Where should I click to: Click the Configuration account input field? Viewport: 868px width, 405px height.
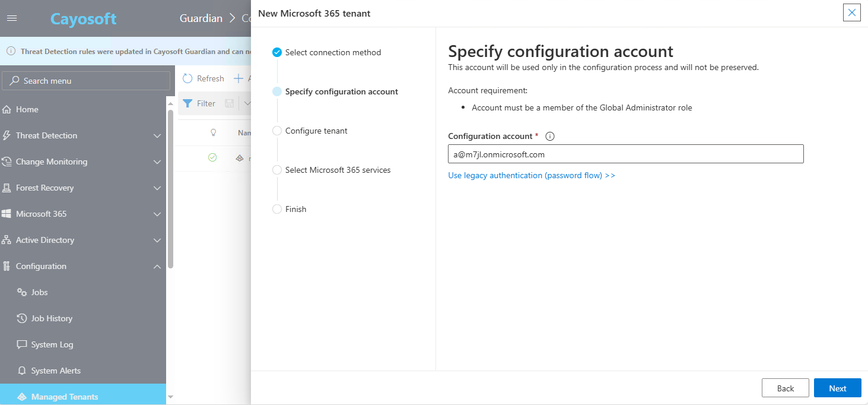626,154
